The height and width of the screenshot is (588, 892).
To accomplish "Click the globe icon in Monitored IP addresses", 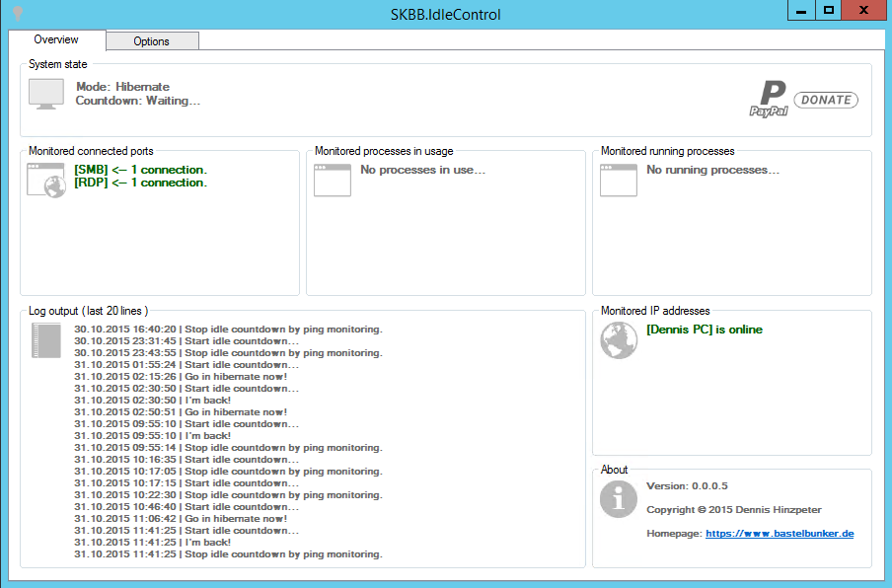I will point(619,340).
